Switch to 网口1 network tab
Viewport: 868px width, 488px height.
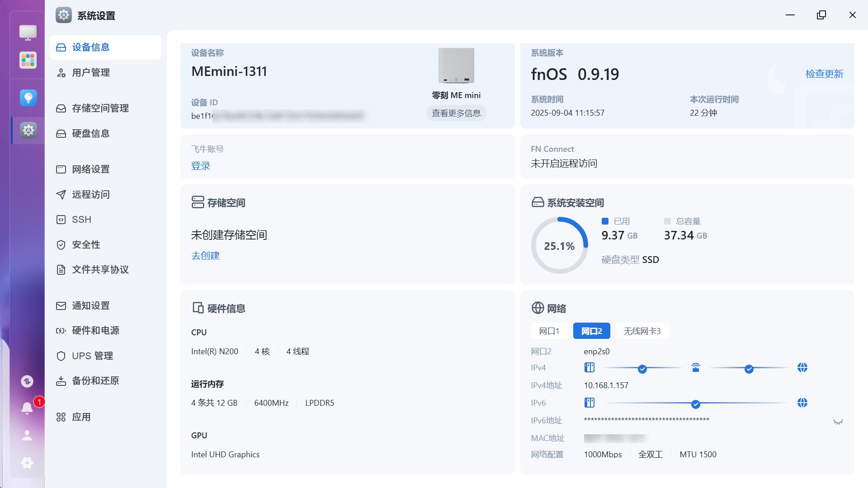[x=549, y=331]
